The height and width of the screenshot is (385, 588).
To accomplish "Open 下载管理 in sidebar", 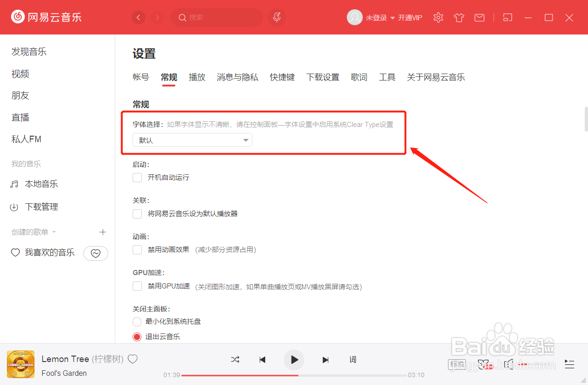I will [34, 207].
